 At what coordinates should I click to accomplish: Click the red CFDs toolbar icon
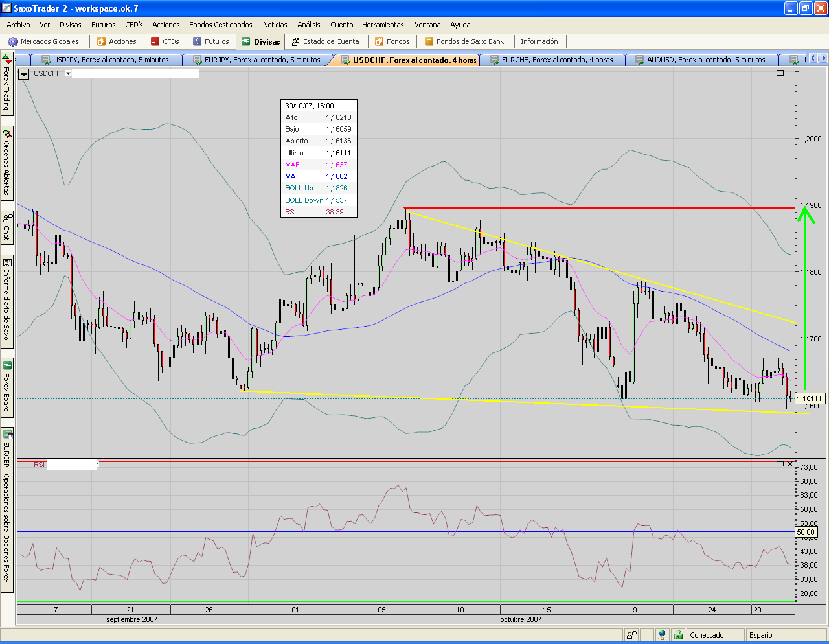click(155, 41)
